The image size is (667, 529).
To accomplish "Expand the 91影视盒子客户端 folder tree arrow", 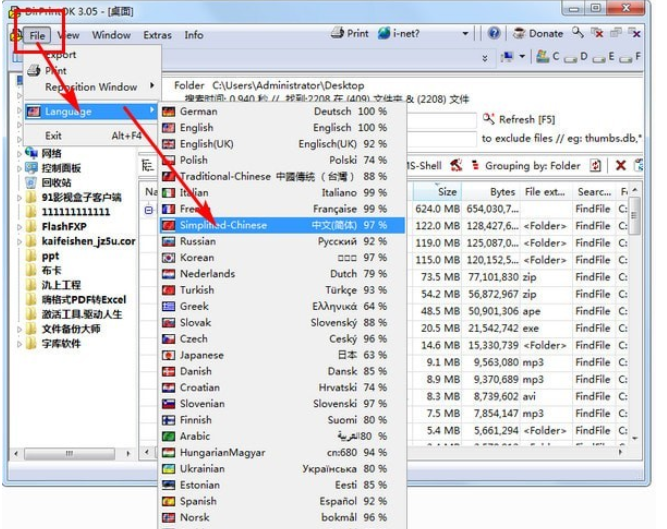I will (x=20, y=197).
